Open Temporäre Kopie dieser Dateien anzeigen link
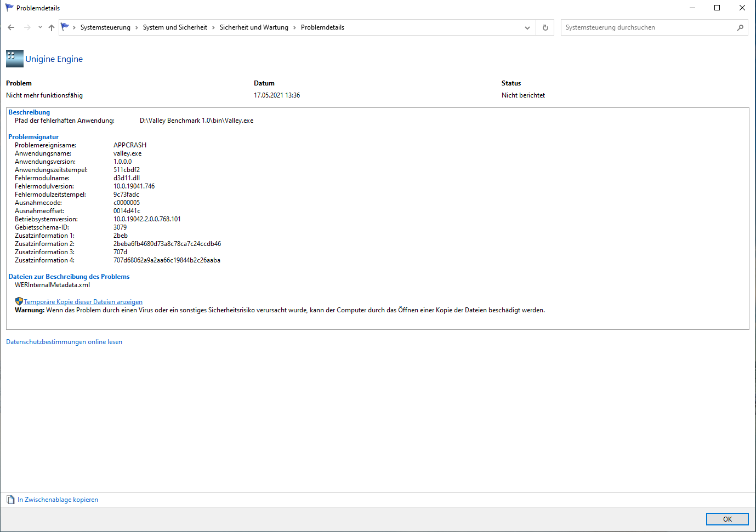 pos(83,302)
